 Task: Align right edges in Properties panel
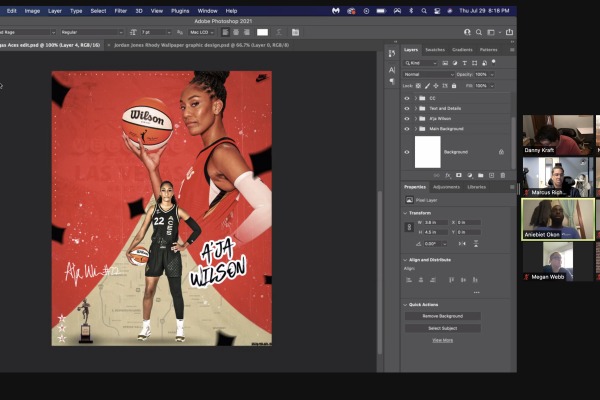(x=433, y=280)
